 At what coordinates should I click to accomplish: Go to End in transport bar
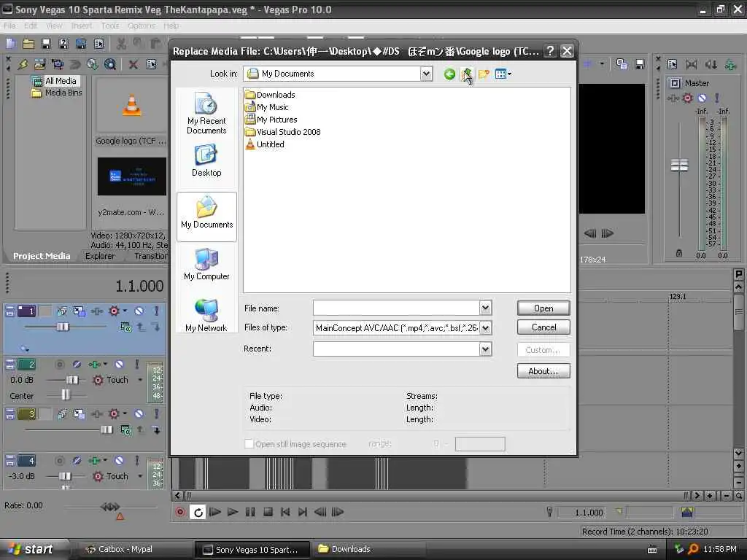pyautogui.click(x=303, y=512)
